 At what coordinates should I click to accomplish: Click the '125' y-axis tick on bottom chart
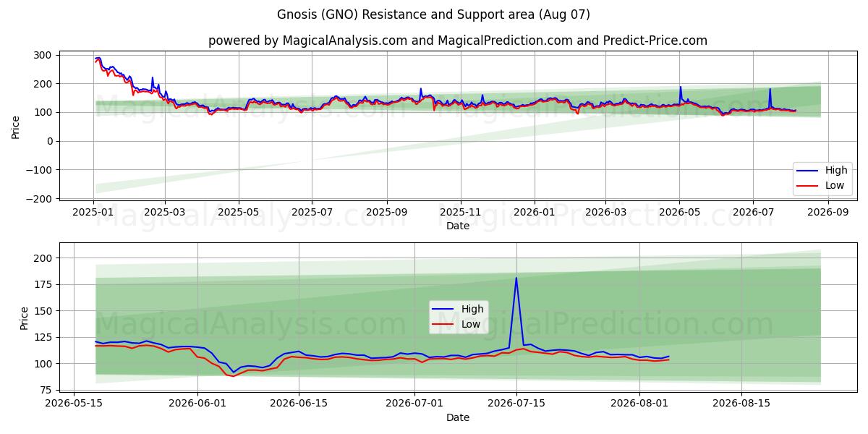43,338
